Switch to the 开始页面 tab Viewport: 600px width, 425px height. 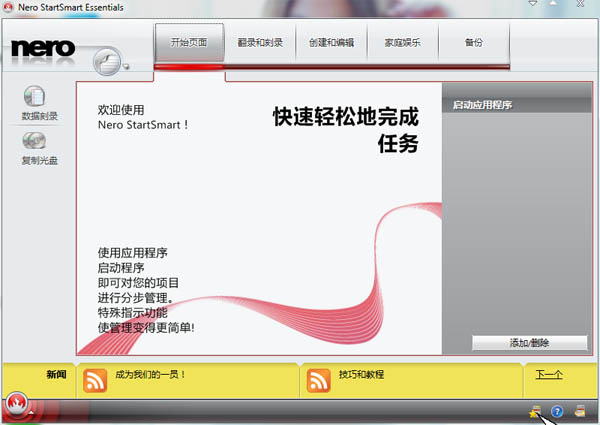coord(189,43)
